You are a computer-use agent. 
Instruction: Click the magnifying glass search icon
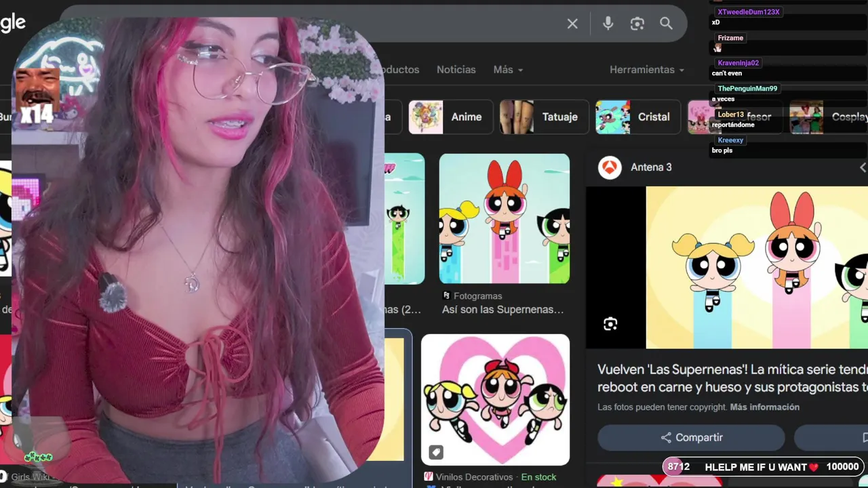[666, 24]
